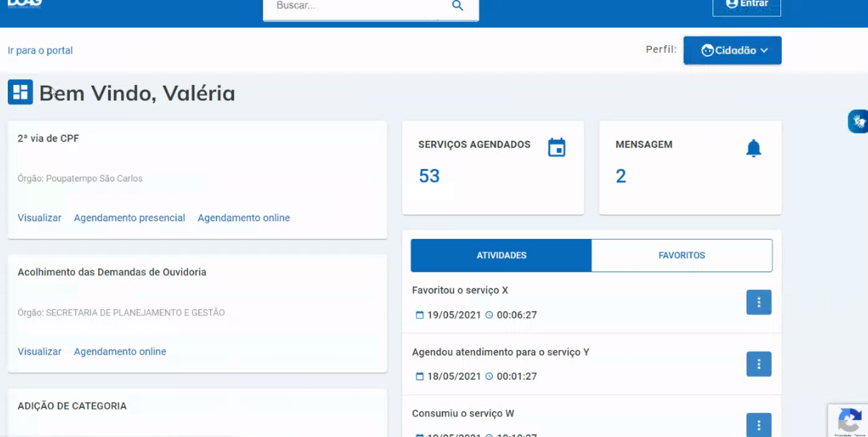Image resolution: width=868 pixels, height=437 pixels.
Task: Click the Consumiu o serviço W activity
Action: [463, 413]
